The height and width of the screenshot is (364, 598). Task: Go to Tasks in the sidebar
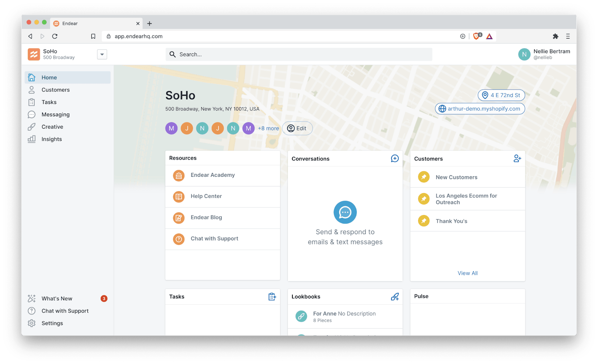click(x=67, y=102)
